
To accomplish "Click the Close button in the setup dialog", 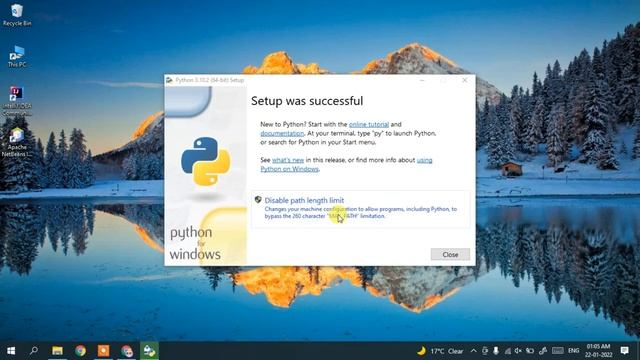I will 450,254.
